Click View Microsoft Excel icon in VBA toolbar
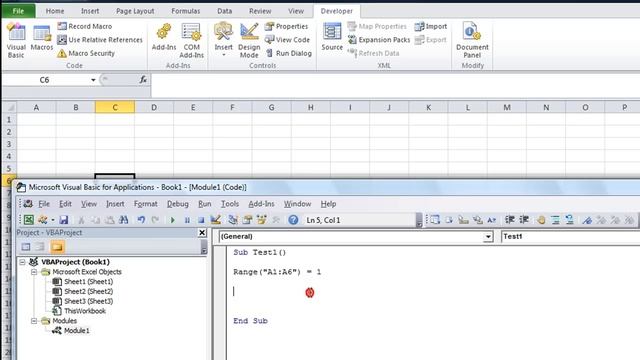640x360 pixels. click(29, 220)
